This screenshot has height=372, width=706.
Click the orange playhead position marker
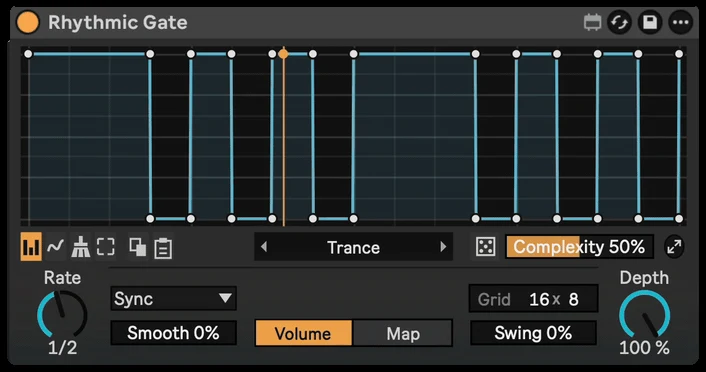(283, 54)
